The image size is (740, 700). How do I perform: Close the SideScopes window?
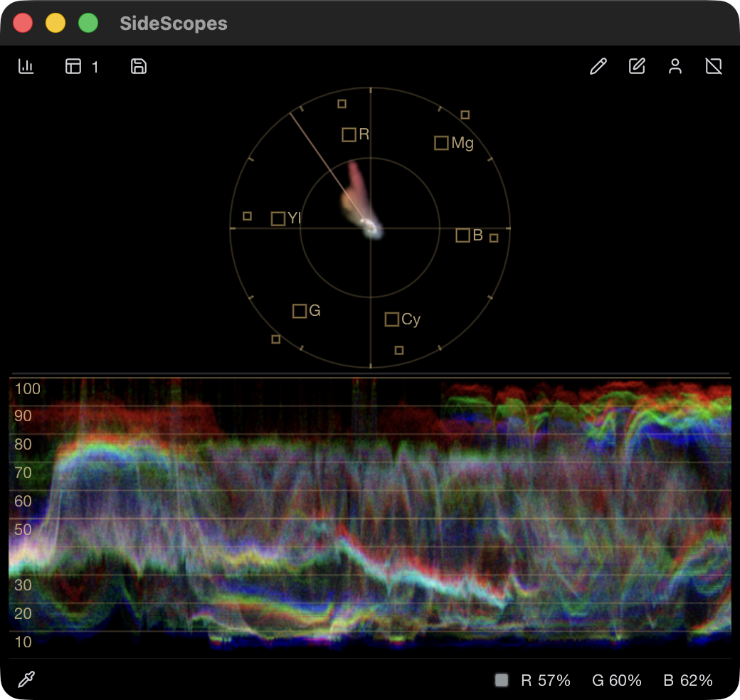[x=23, y=23]
